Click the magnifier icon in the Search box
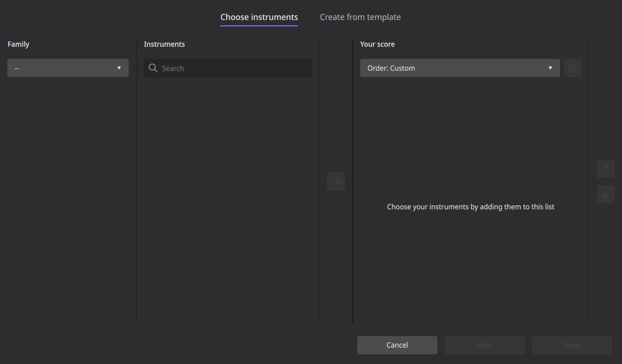The height and width of the screenshot is (364, 622). pos(153,68)
